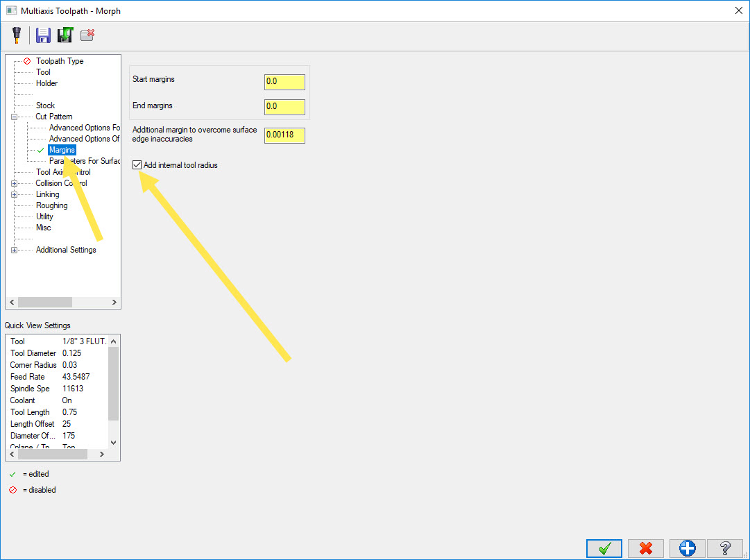Viewport: 750px width, 560px height.
Task: Click the toolbar icon with the red X
Action: 87,35
